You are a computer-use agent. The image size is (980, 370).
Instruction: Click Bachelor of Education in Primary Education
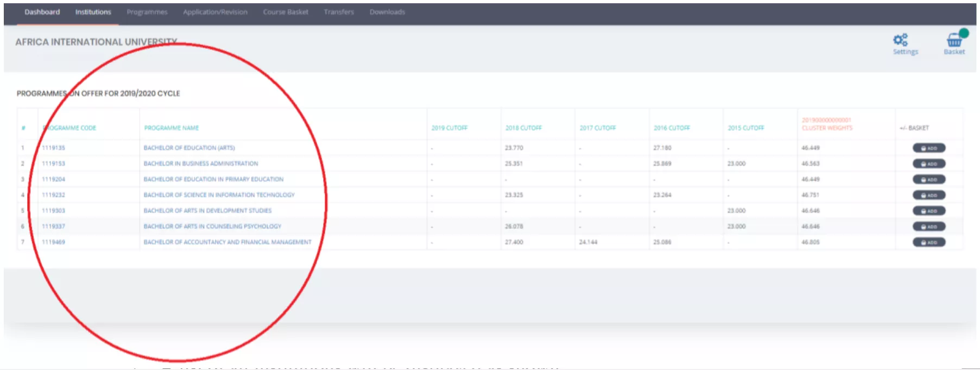pyautogui.click(x=213, y=179)
